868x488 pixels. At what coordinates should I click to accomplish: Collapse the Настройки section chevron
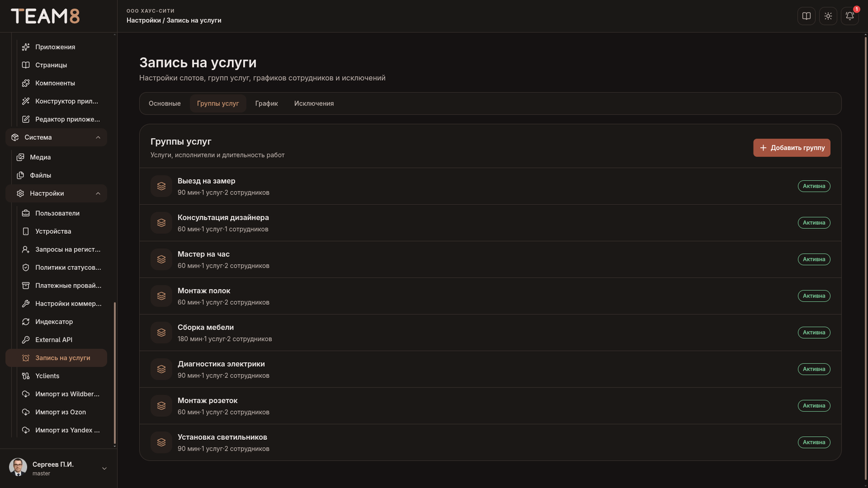(x=98, y=193)
